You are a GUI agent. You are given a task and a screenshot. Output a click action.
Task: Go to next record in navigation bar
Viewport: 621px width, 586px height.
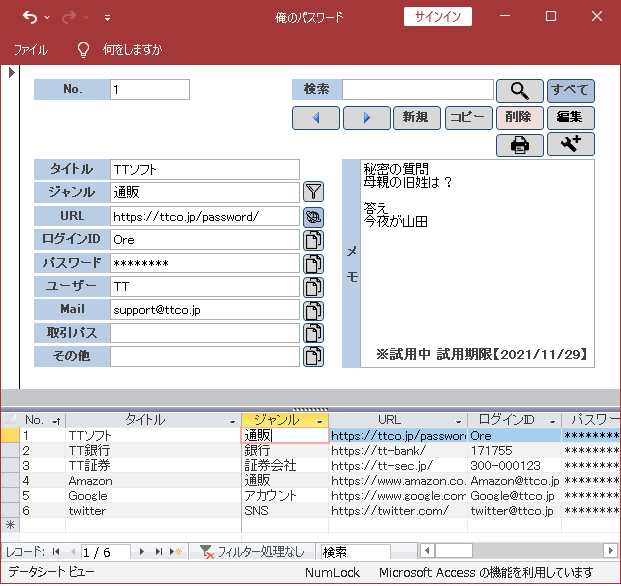coord(142,552)
